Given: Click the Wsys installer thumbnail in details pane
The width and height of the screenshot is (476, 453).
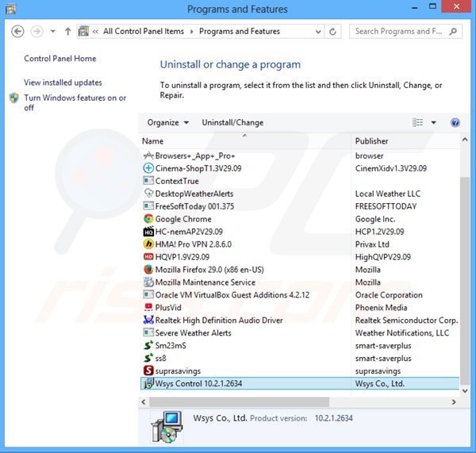Looking at the screenshot, I should point(167,427).
